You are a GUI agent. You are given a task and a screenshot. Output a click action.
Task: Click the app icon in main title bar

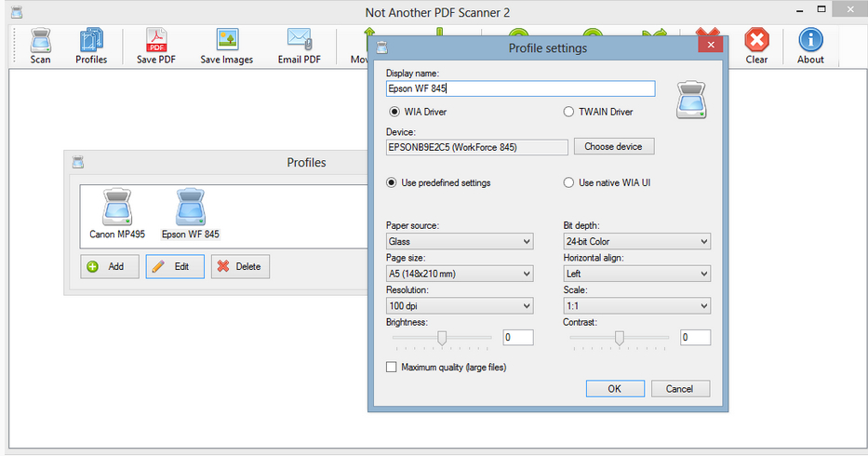tap(17, 12)
